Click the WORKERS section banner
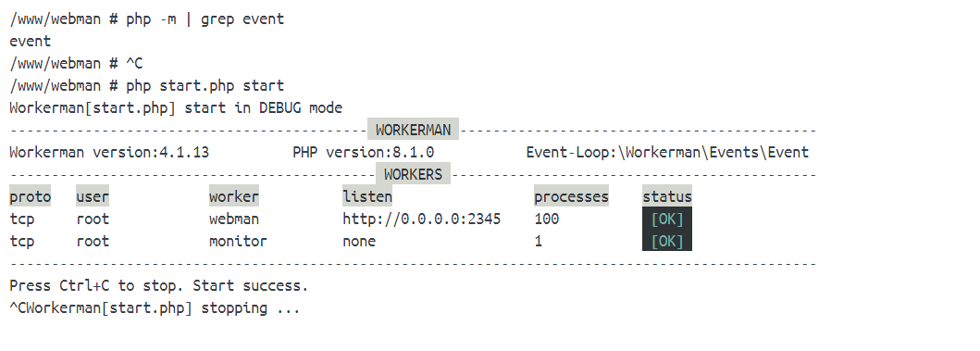Viewport: 980px width, 351px height. click(413, 174)
